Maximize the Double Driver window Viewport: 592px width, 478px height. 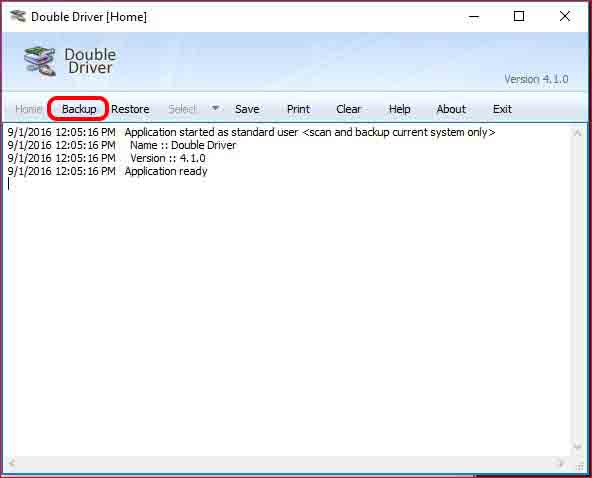pyautogui.click(x=519, y=16)
